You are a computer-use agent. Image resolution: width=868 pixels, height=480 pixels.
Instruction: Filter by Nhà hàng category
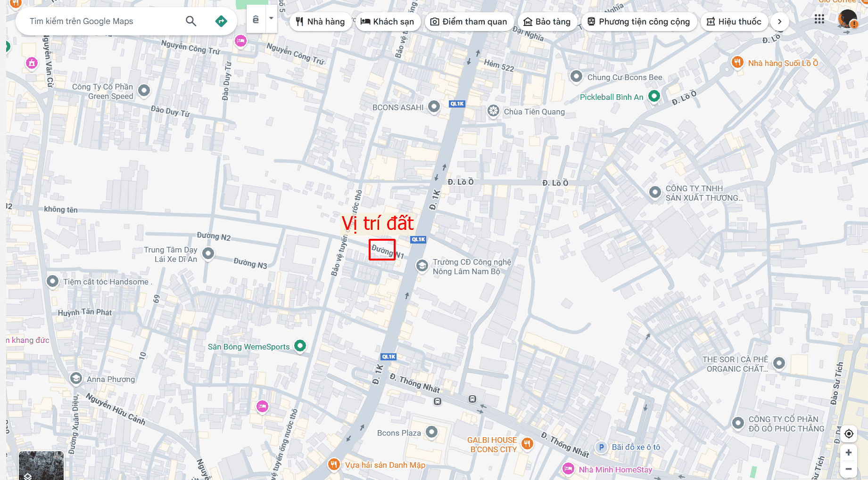click(321, 22)
